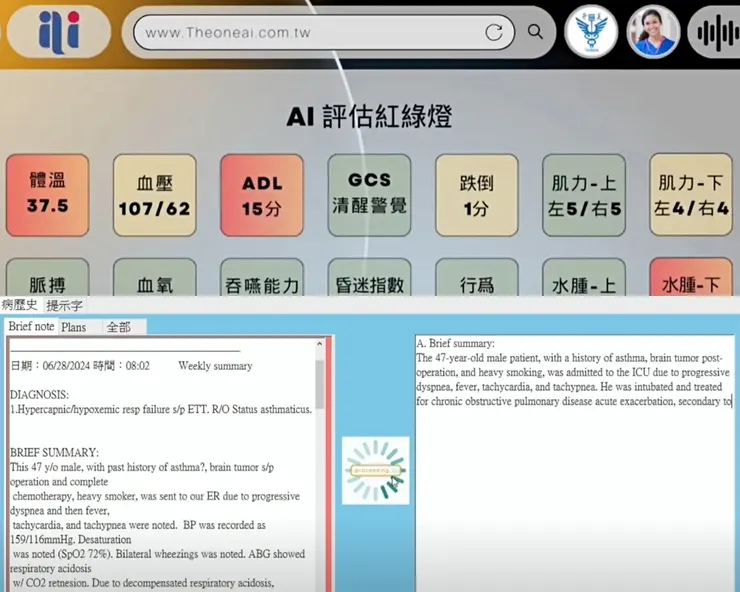Click the 'Weekly summary' text in the note
Viewport: 740px width, 592px height.
pos(215,366)
